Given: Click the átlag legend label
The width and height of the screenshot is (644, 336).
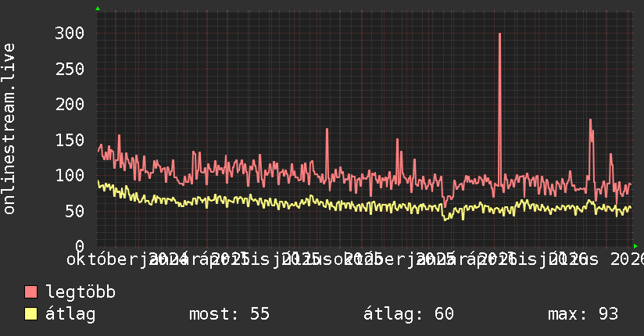Looking at the screenshot, I should [70, 314].
